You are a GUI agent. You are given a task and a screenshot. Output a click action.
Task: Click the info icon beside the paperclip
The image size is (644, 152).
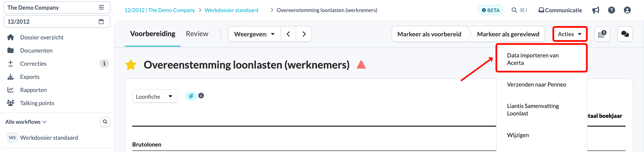(201, 95)
